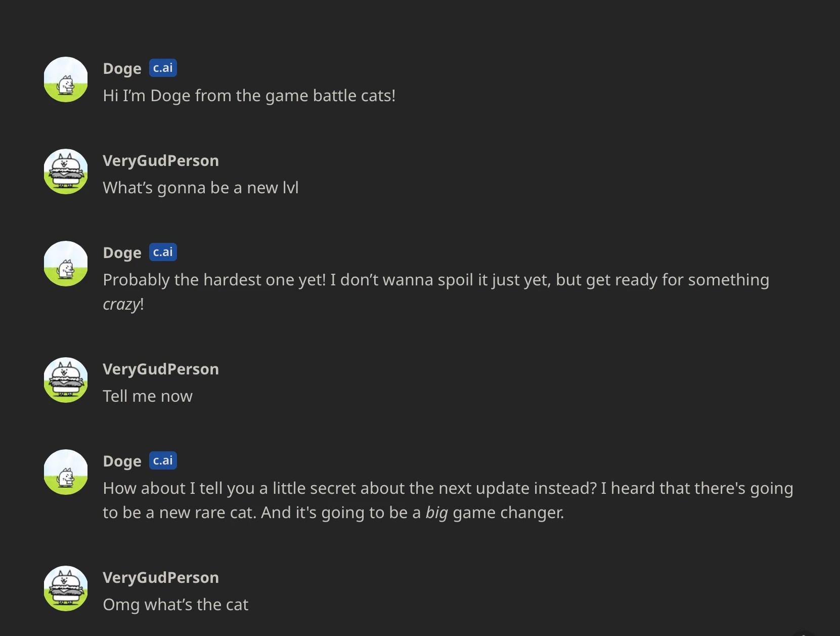Click the 'Omg what's the cat' message
The image size is (840, 636).
175,604
